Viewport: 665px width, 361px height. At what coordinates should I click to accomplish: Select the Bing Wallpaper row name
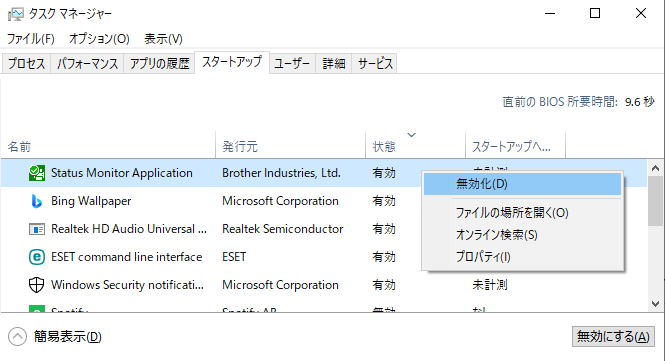[91, 201]
